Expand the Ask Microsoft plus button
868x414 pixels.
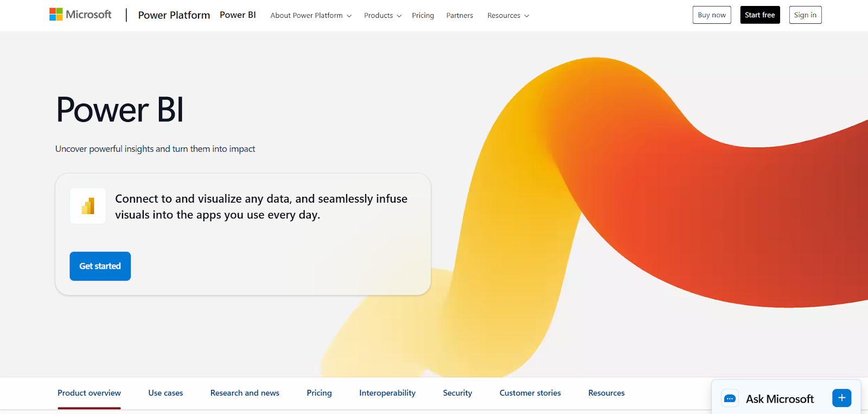pyautogui.click(x=841, y=398)
